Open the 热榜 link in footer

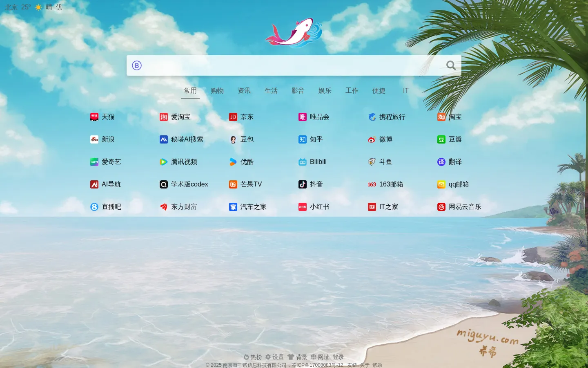253,357
